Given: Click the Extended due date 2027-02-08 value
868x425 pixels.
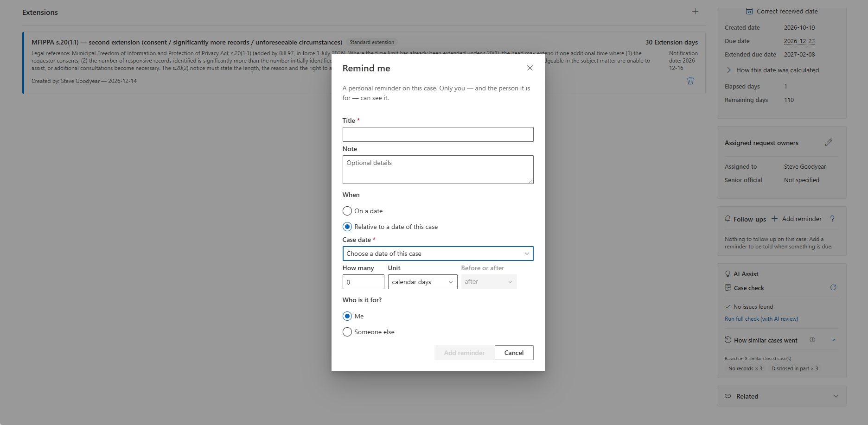Looking at the screenshot, I should pyautogui.click(x=799, y=55).
